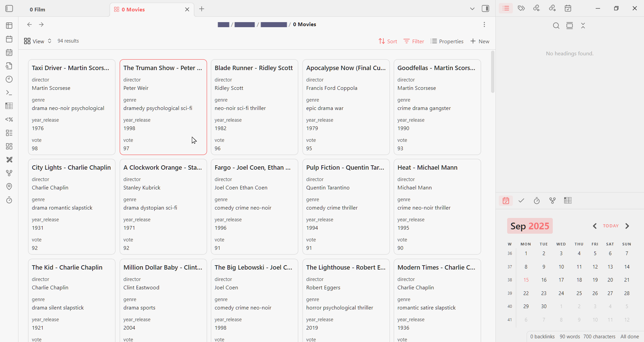Click the TODAY button in calendar
644x342 pixels.
pos(610,226)
